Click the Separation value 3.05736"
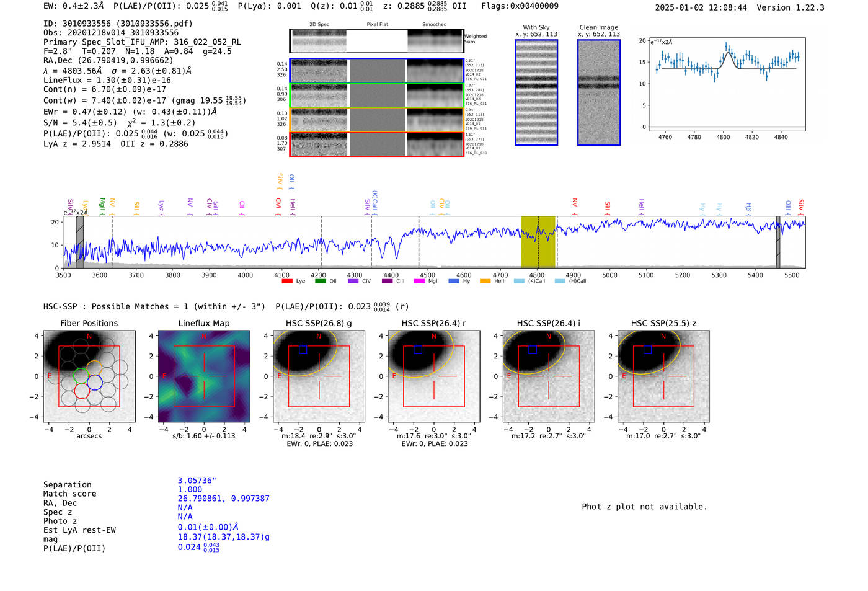Screen dimensions: 868x591 197,481
